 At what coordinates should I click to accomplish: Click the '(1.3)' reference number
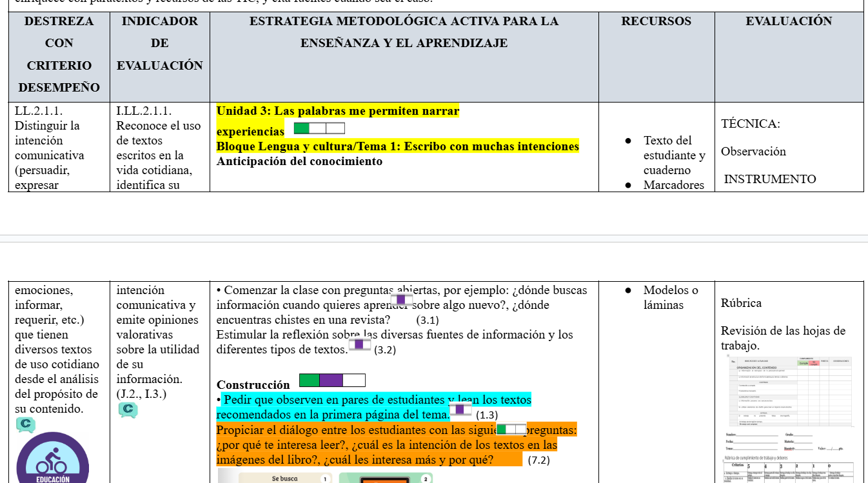487,415
